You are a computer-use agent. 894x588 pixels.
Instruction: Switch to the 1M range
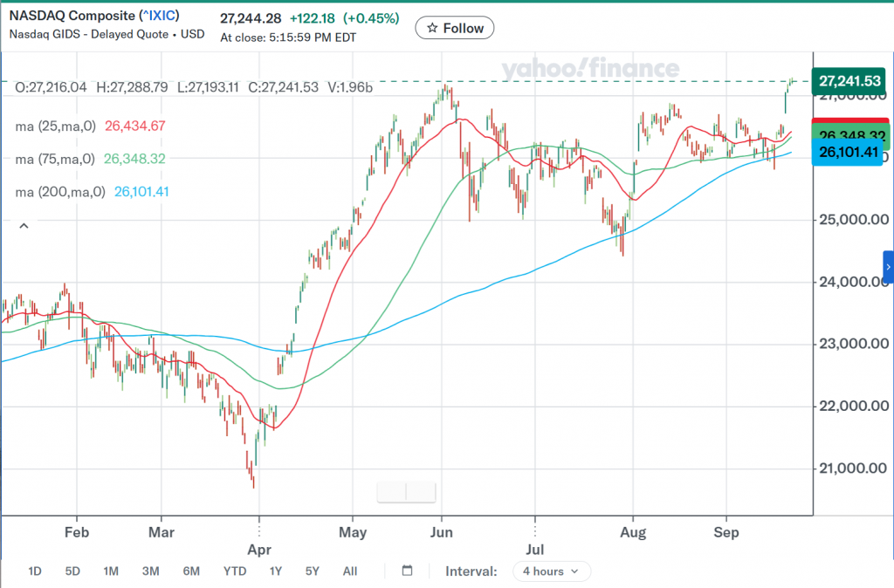tap(111, 571)
